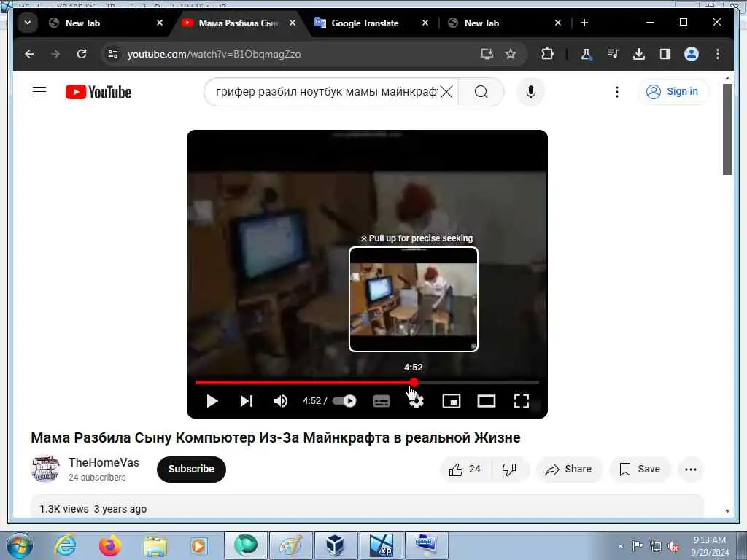
Task: Go to YouTube home via logo
Action: click(x=98, y=92)
